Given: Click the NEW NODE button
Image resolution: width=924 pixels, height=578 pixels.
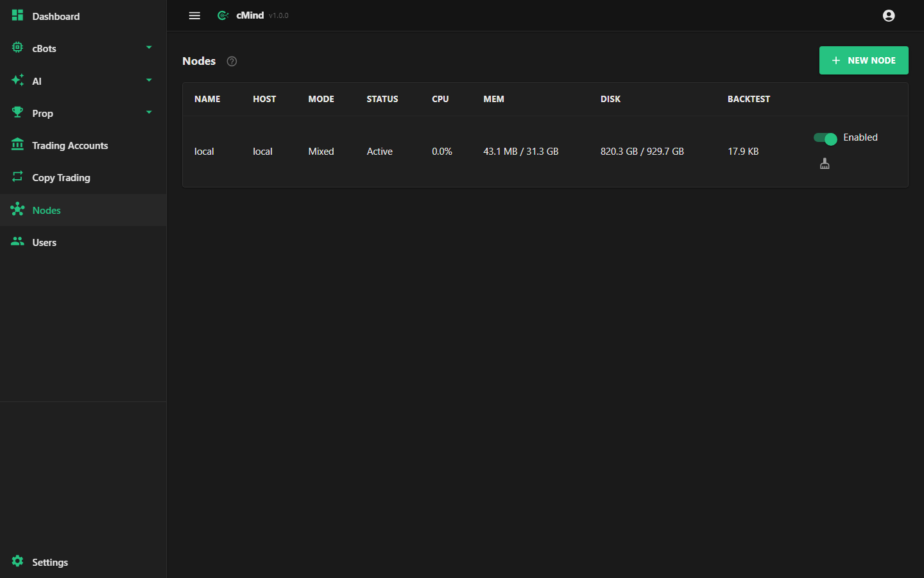Looking at the screenshot, I should coord(864,60).
